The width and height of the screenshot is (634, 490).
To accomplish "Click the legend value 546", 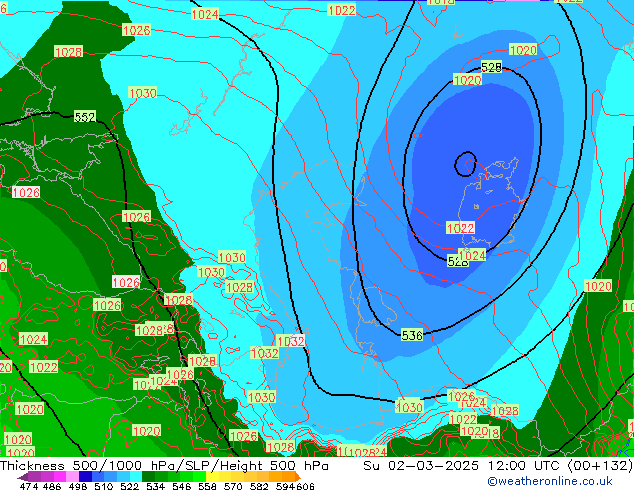I will coord(182,486).
